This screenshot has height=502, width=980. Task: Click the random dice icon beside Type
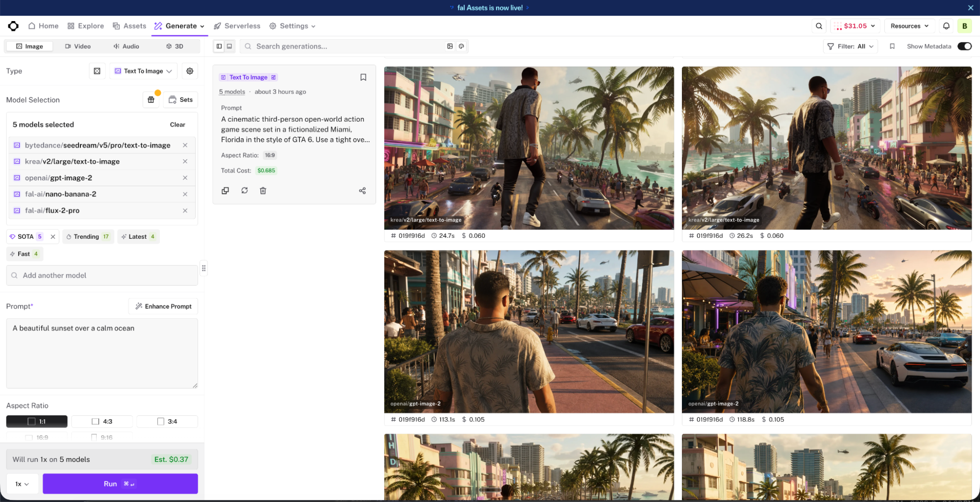[x=97, y=71]
